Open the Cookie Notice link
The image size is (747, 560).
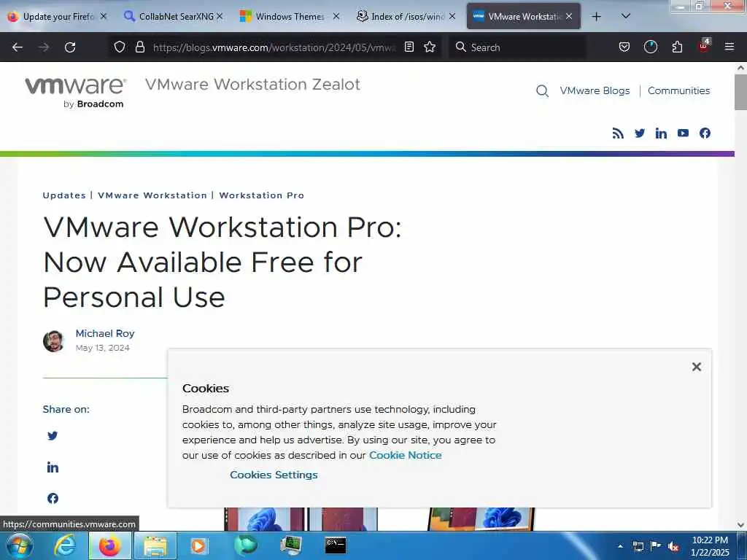pos(406,455)
